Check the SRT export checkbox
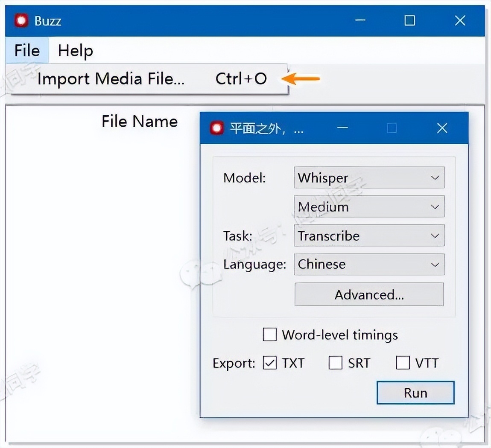This screenshot has height=448, width=491. click(335, 363)
